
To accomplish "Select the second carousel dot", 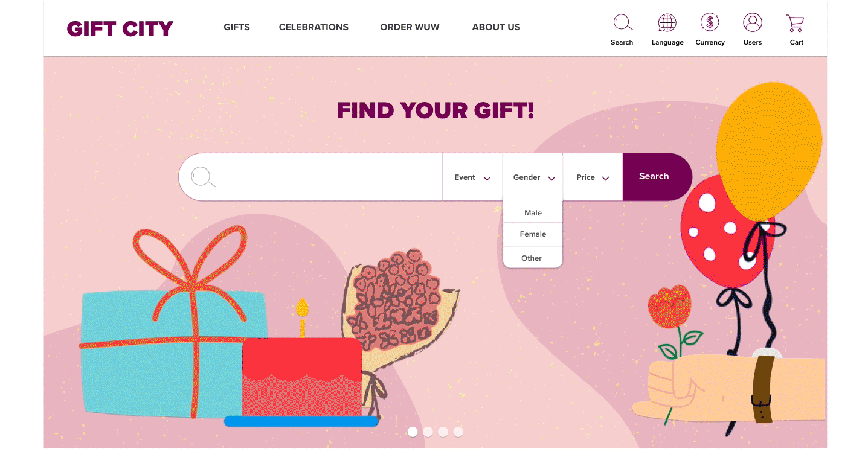I will point(428,432).
